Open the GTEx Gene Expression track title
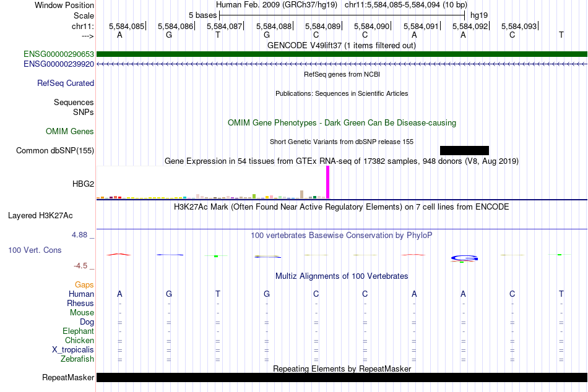Screen dimensions: 588x392 tap(342, 161)
